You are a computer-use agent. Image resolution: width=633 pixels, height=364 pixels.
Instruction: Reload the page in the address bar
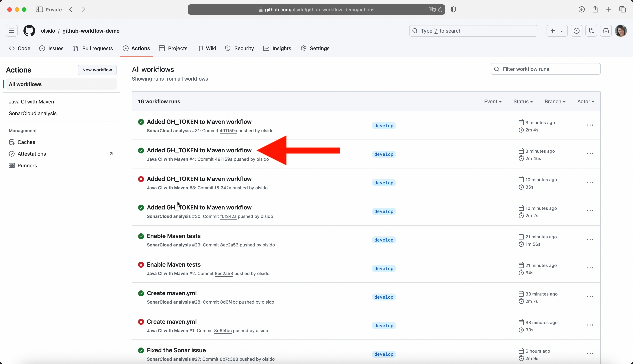tap(440, 10)
